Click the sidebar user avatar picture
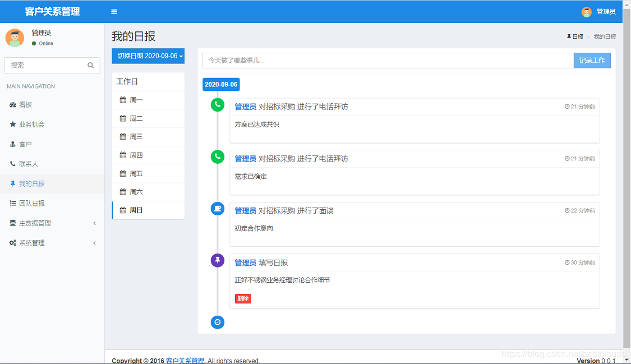The height and width of the screenshot is (364, 631). point(15,38)
